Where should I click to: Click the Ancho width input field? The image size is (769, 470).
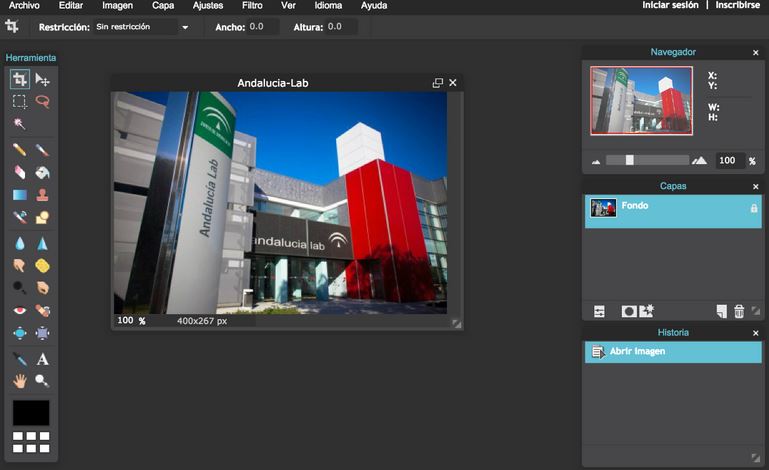(x=263, y=26)
